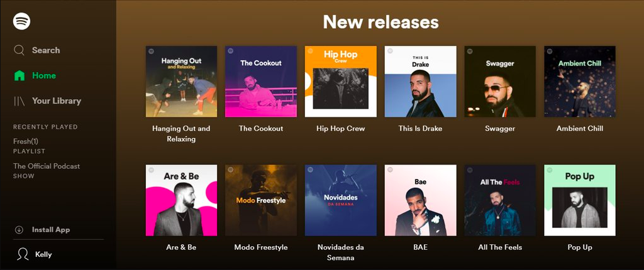Click the Your Library shelf icon
Screen dimensions: 644x270
pyautogui.click(x=19, y=101)
